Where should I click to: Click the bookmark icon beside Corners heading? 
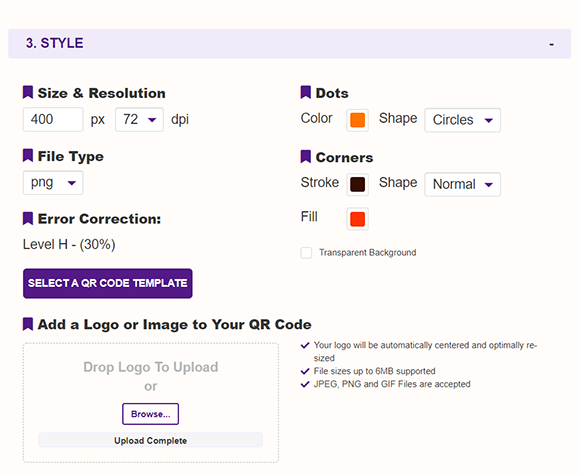click(x=306, y=156)
